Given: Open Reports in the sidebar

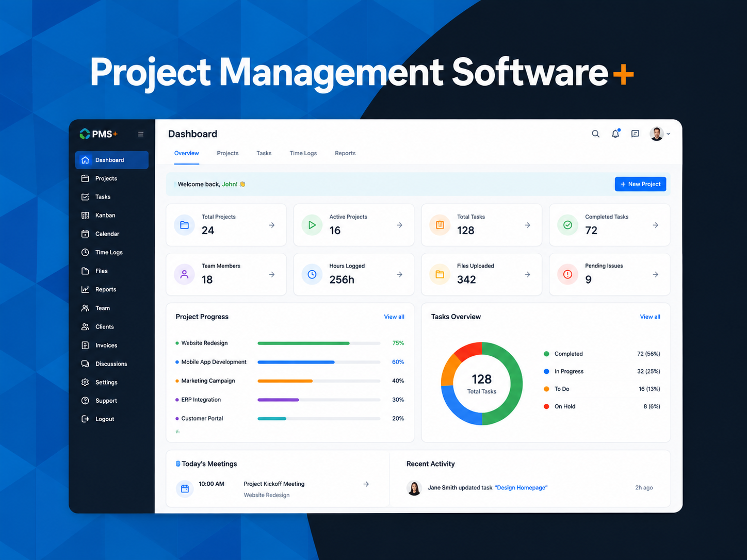Looking at the screenshot, I should coord(111,290).
